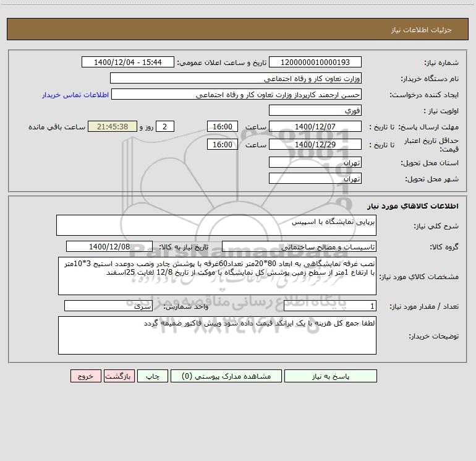476x461 pixels.
Task: Click the واحد شمارش label
Action: click(186, 307)
